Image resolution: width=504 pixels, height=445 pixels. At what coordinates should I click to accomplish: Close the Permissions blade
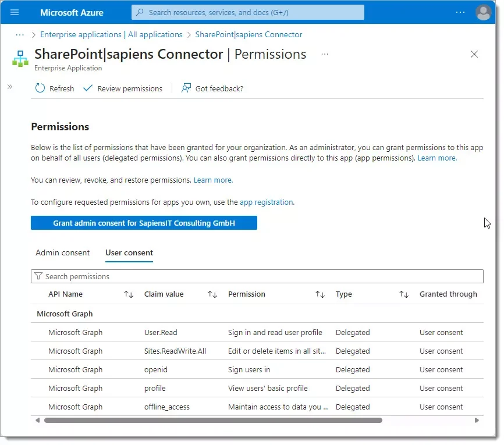[474, 54]
